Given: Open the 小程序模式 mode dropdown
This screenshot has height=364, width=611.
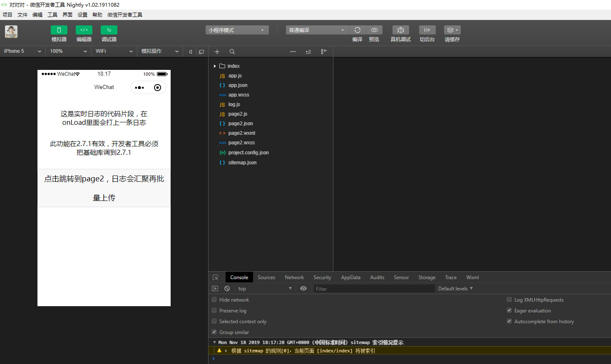Looking at the screenshot, I should 237,30.
